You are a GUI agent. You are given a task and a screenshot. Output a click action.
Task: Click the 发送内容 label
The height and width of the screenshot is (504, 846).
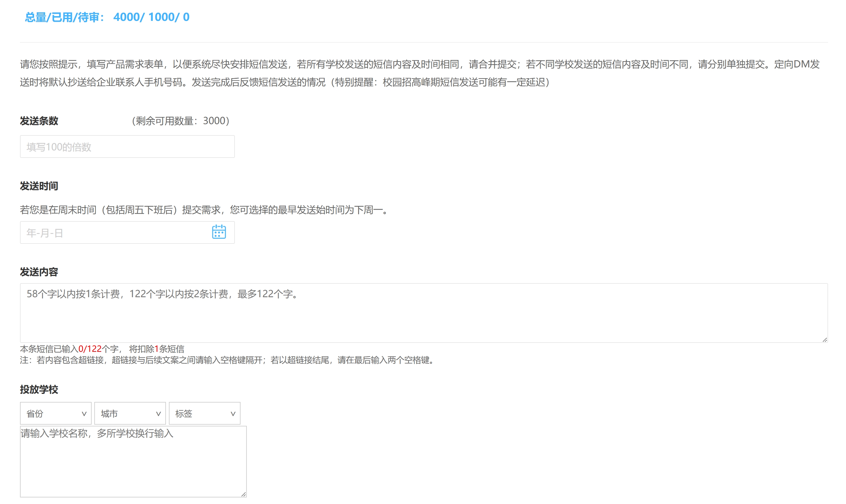[x=39, y=272]
